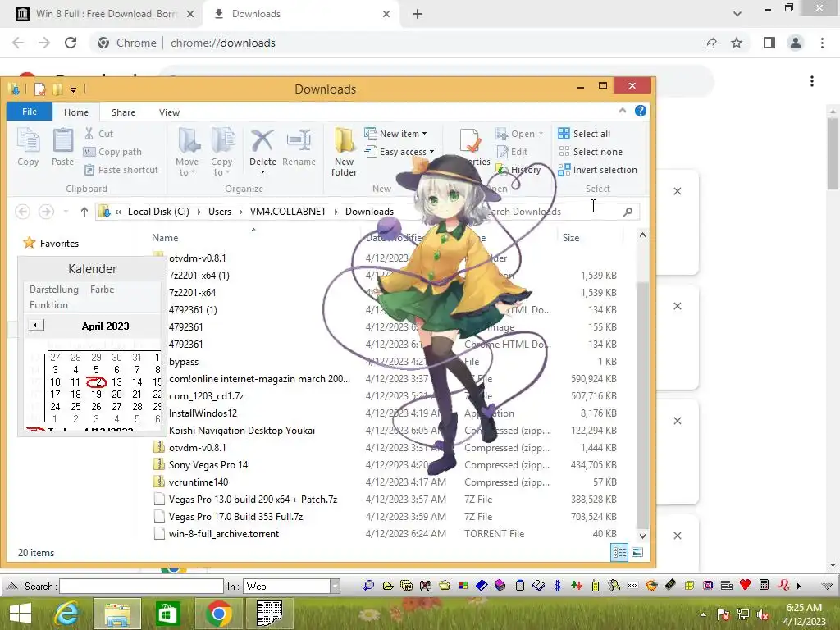Sort files by the Size column header

[x=571, y=238]
